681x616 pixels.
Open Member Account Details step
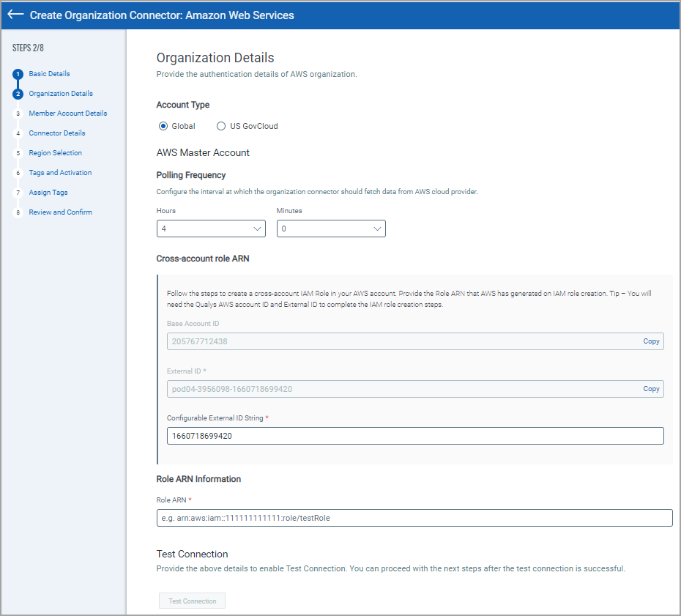[x=68, y=114]
